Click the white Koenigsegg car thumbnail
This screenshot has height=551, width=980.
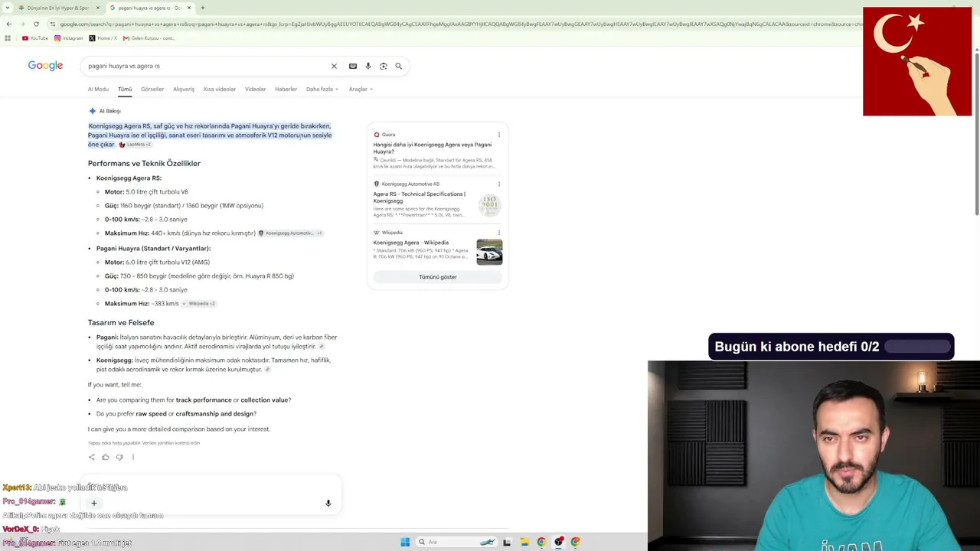pos(489,252)
